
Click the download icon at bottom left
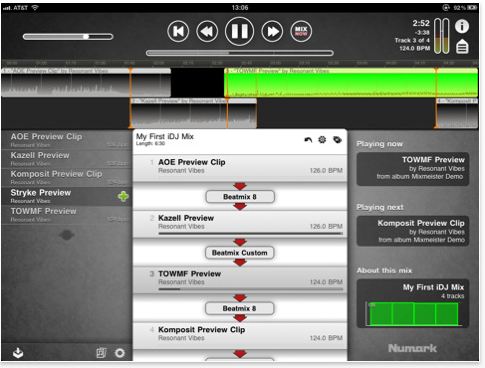point(18,352)
